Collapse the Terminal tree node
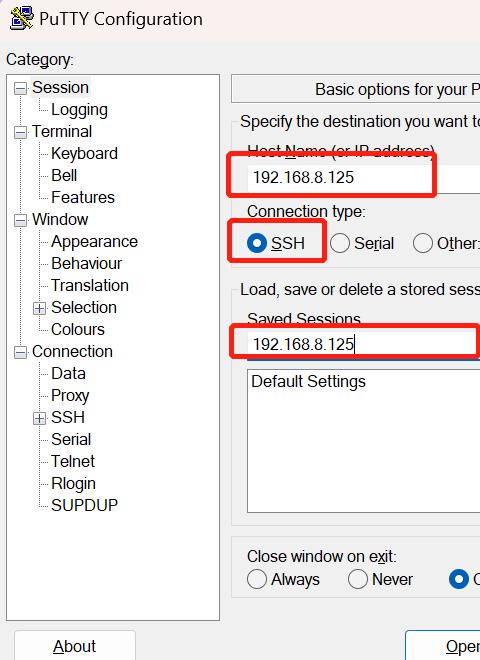The height and width of the screenshot is (660, 480). [20, 133]
